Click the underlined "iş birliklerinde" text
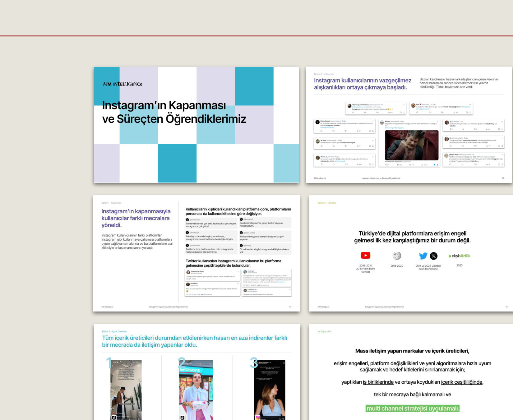This screenshot has width=513, height=420. pyautogui.click(x=378, y=382)
